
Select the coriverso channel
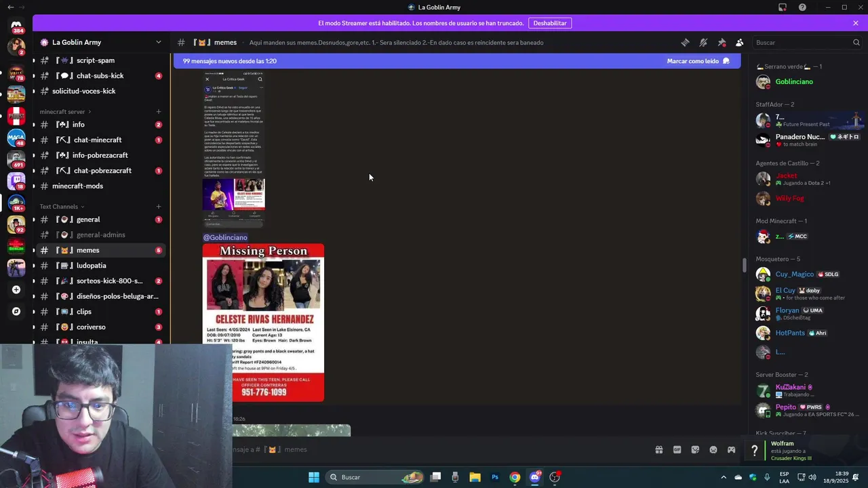pos(101,327)
